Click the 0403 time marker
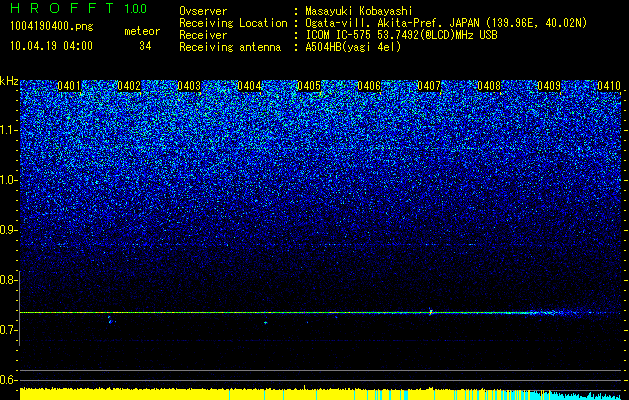629x400 pixels. (x=189, y=86)
